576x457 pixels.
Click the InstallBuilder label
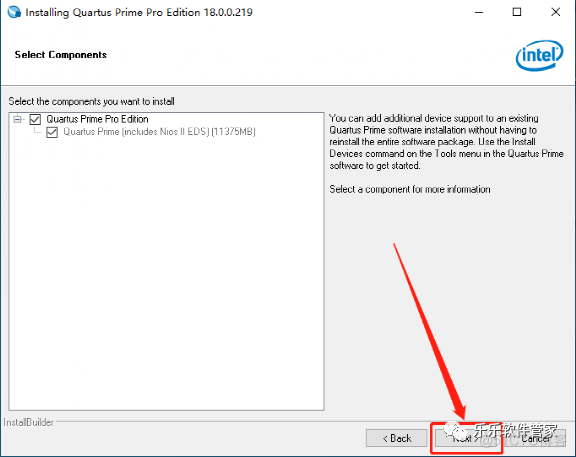29,422
